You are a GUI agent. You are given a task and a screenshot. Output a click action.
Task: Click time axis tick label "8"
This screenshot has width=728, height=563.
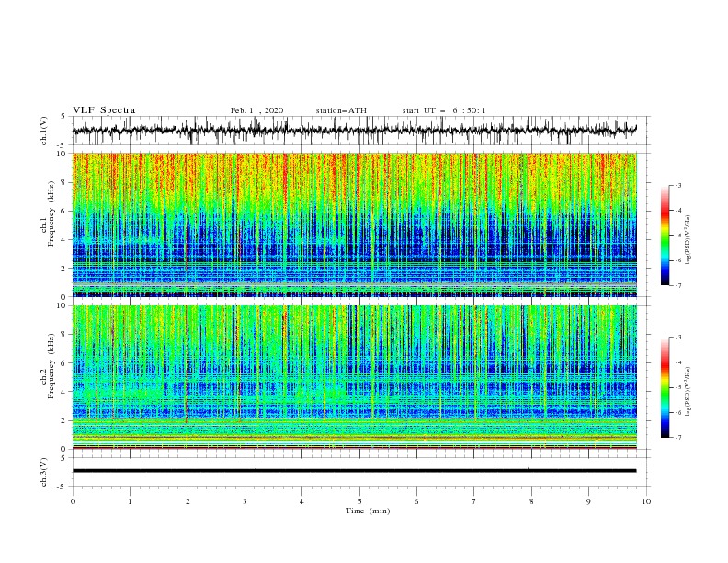531,501
